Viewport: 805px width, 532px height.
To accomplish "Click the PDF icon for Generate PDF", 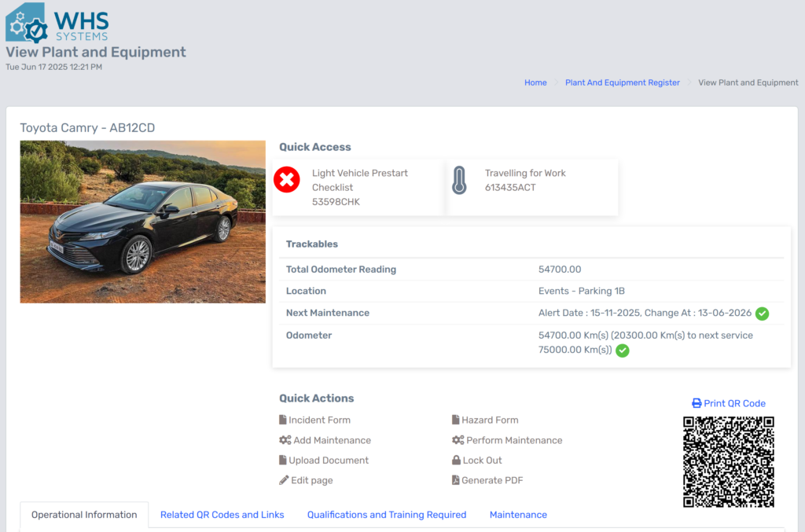I will point(456,480).
